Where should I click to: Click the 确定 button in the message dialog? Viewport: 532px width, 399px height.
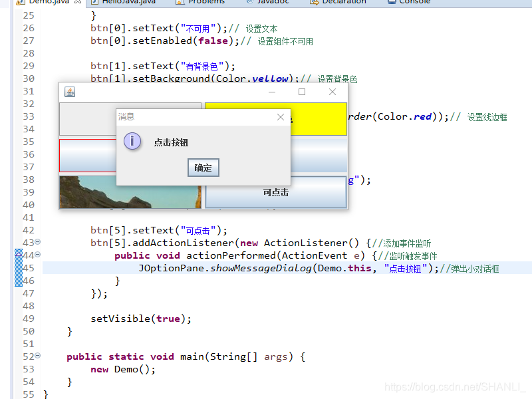click(203, 168)
